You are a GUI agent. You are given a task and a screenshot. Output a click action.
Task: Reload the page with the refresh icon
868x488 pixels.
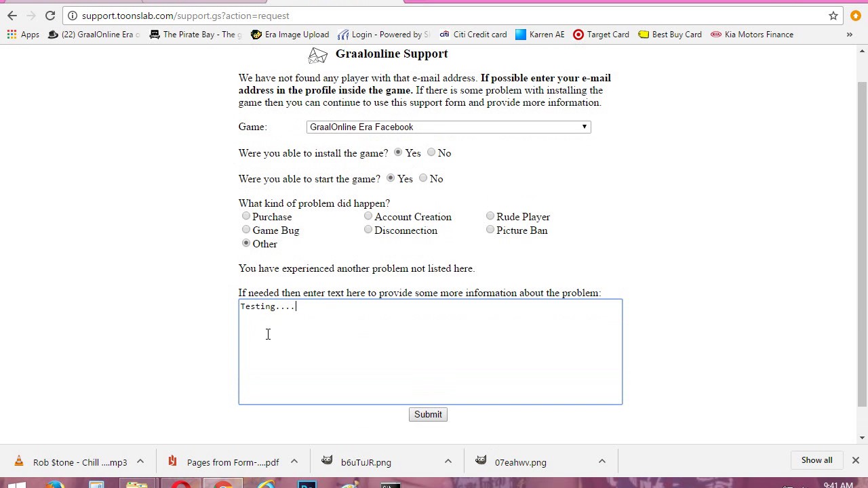(50, 16)
